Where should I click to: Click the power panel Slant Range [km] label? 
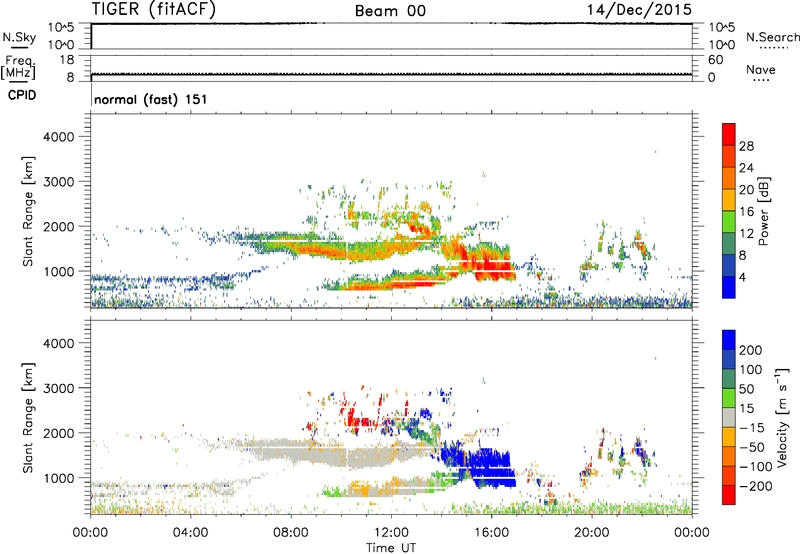coord(28,211)
